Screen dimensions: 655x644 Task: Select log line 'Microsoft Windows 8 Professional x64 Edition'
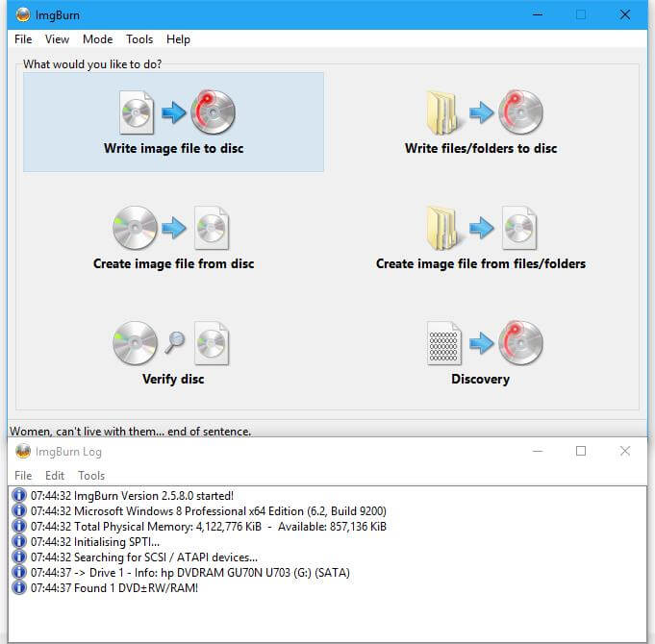[x=209, y=510]
